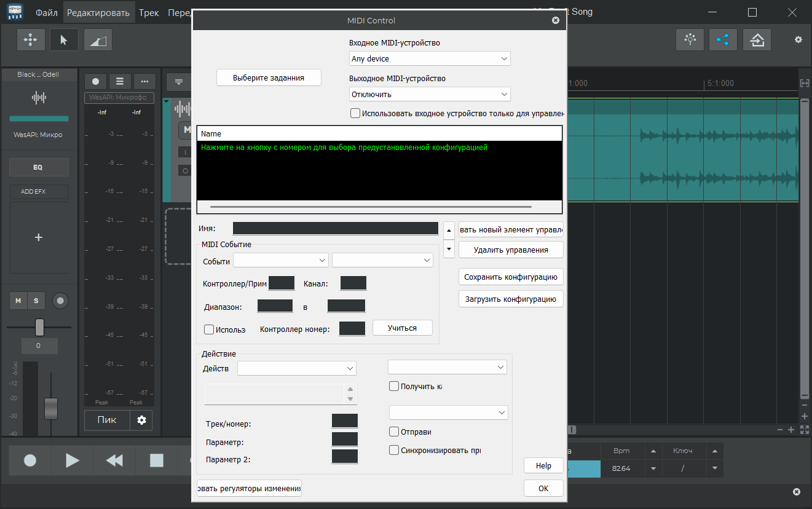Enable the 'Отправи' checkbox

click(394, 432)
